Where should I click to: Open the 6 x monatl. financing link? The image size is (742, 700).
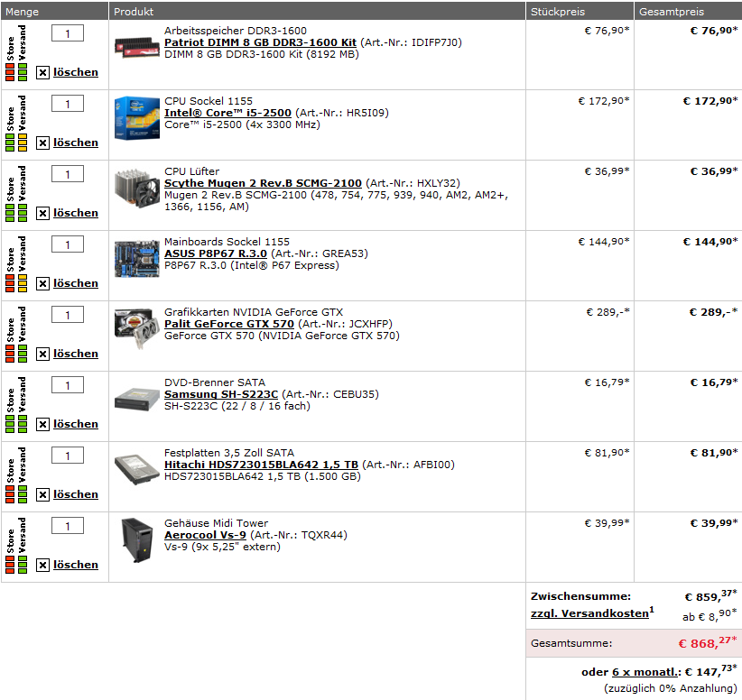point(645,672)
